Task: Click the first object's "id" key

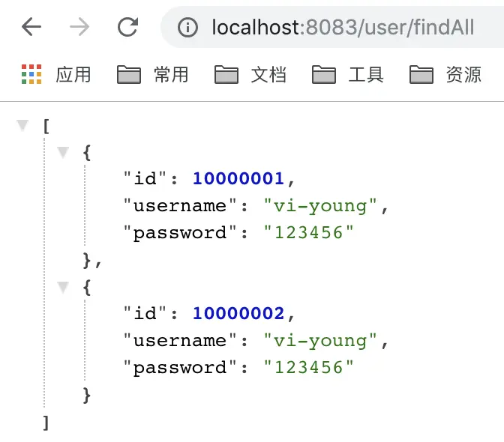Action: coord(145,178)
